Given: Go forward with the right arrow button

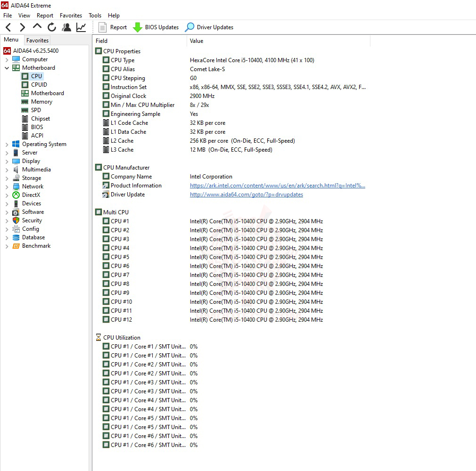Looking at the screenshot, I should pyautogui.click(x=22, y=27).
